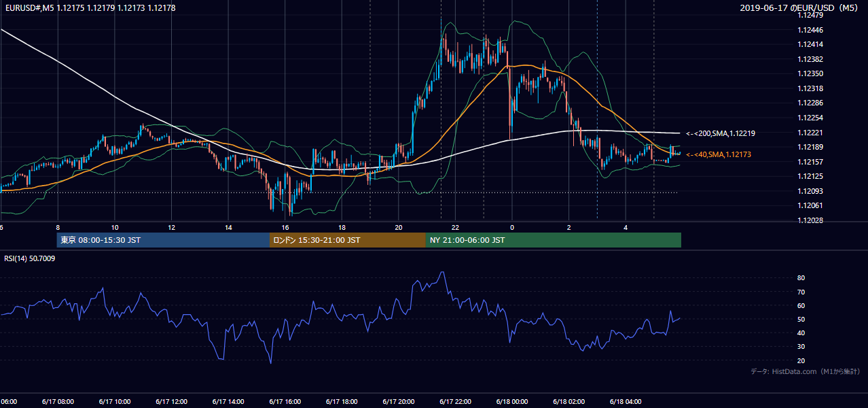Click price axis value 1.12286
The image size is (868, 408).
(x=810, y=103)
